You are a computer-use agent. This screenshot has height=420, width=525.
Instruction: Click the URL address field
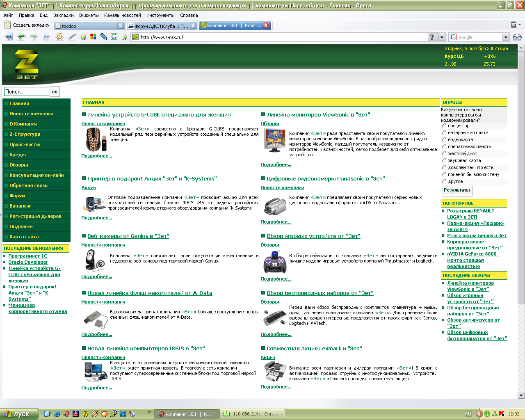(x=283, y=37)
